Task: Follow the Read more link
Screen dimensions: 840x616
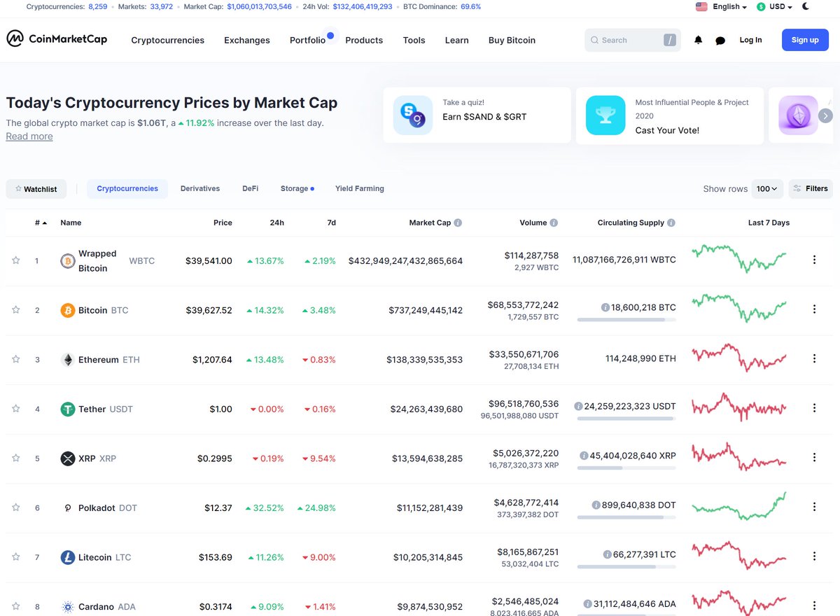Action: point(29,136)
